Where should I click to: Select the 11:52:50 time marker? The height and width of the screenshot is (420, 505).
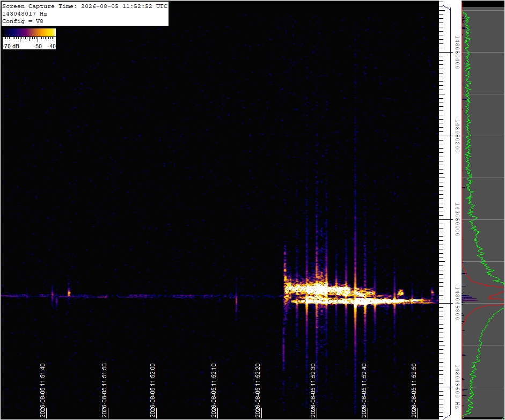[414, 390]
